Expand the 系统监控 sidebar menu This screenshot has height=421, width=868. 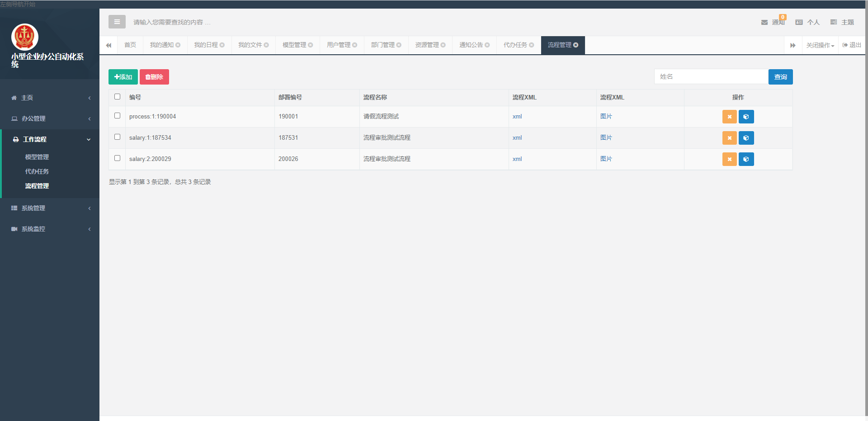[50, 229]
